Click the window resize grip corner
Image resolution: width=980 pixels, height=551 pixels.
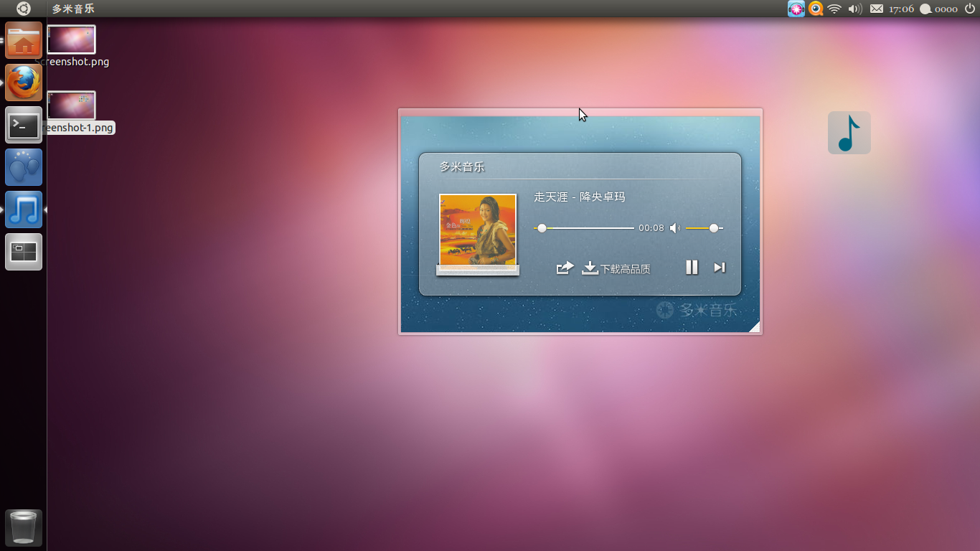[754, 327]
